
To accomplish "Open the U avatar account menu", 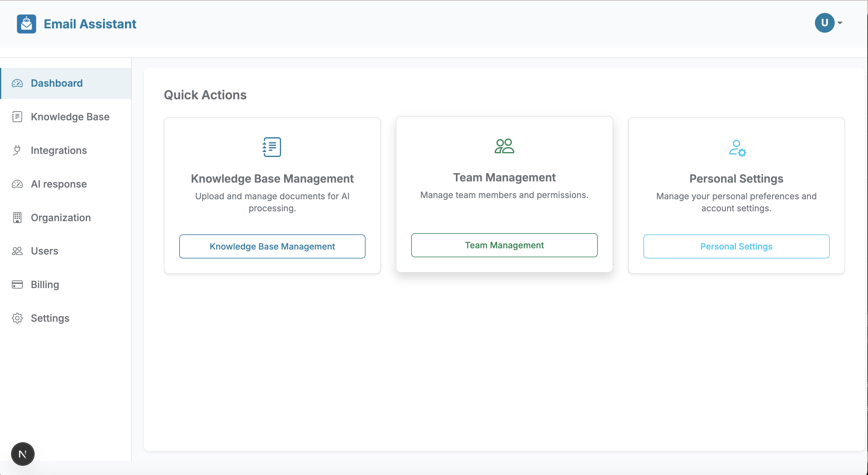I will click(824, 23).
